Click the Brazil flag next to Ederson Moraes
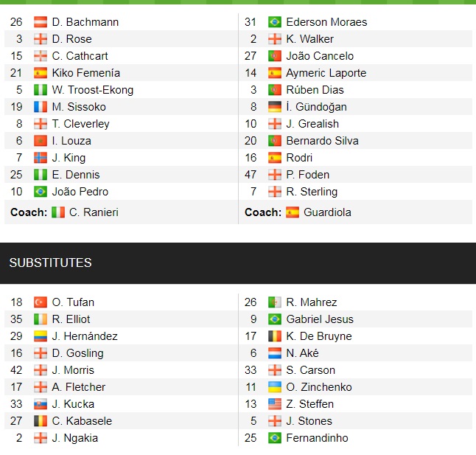476x455 pixels. pyautogui.click(x=275, y=22)
